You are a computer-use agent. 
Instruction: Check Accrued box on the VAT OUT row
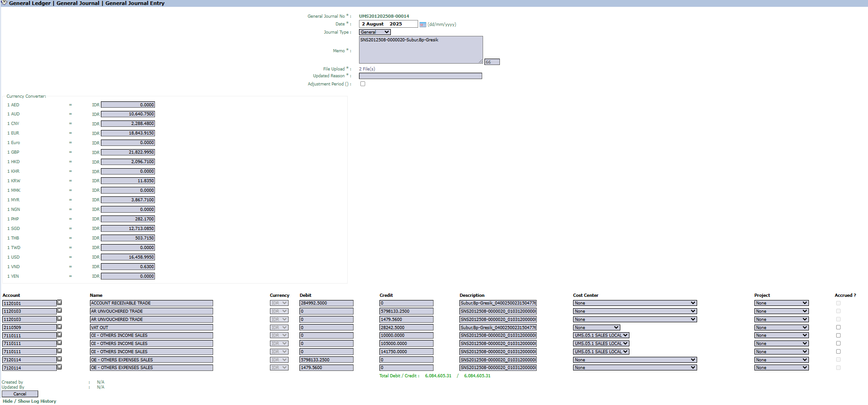[x=838, y=327]
